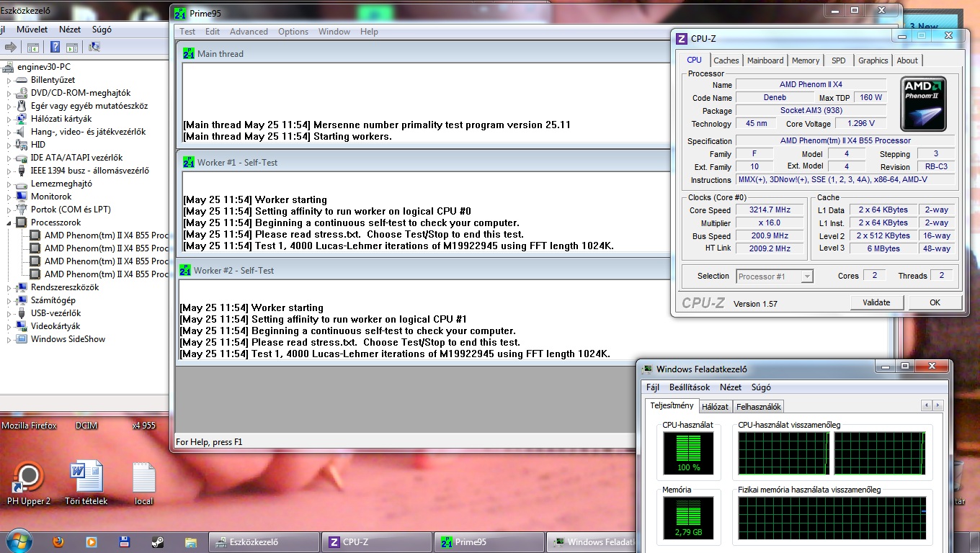This screenshot has height=553, width=980.
Task: Open the Művelet menu in Eszközkezelő
Action: click(32, 30)
